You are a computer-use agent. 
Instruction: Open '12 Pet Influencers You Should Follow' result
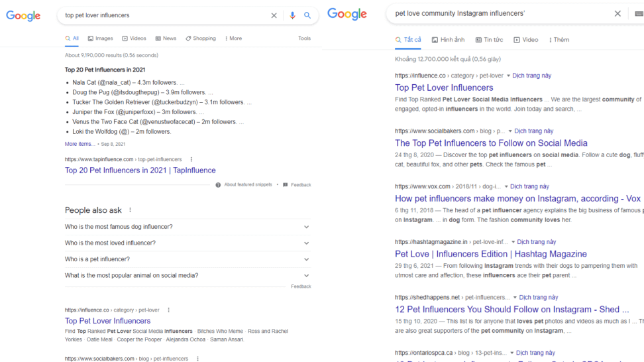[511, 310]
